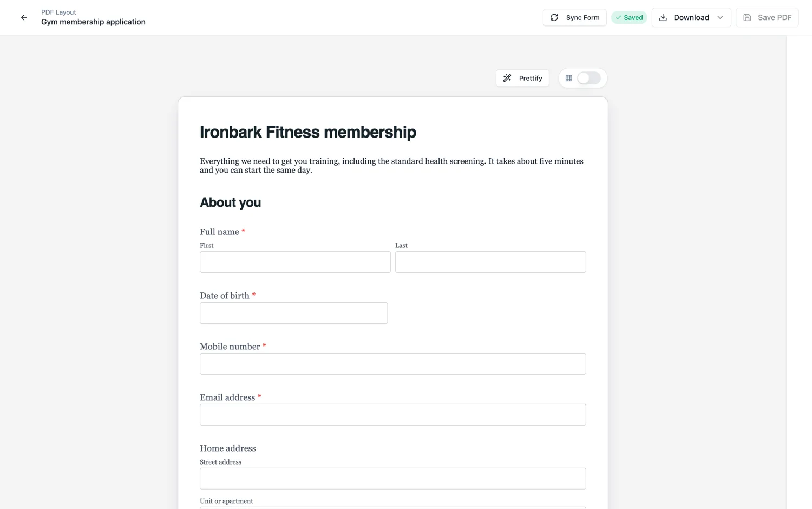Click the grid table icon
This screenshot has width=812, height=509.
(569, 78)
